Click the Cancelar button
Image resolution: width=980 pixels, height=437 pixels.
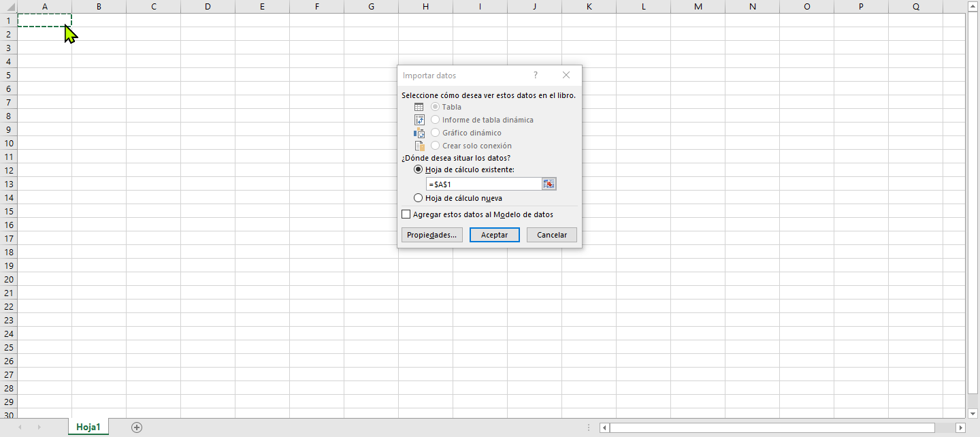click(x=552, y=235)
